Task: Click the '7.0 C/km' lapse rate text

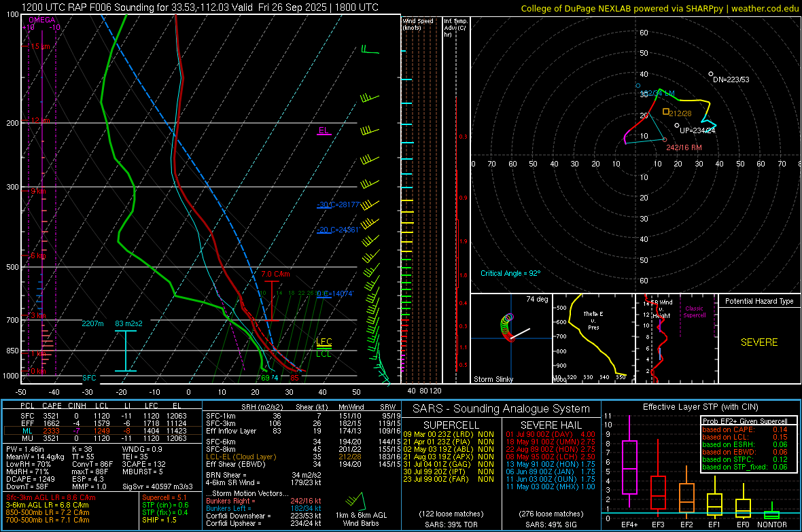Action: (x=276, y=274)
